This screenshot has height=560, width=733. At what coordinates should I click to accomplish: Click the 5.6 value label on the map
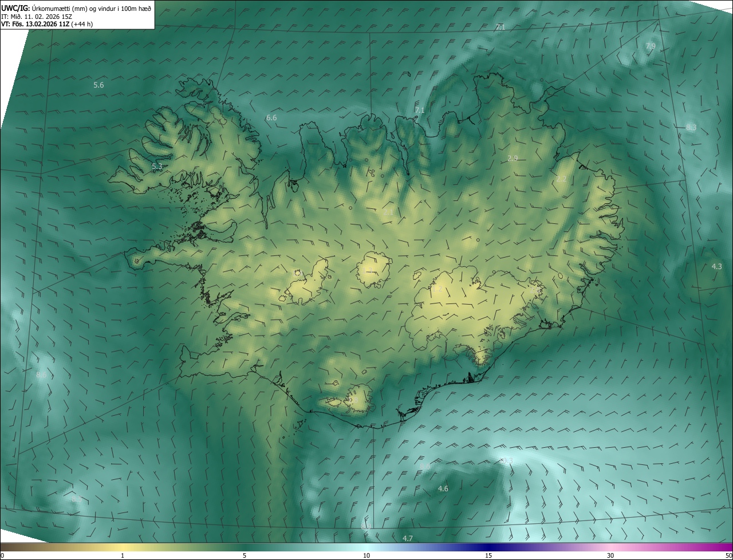[98, 85]
